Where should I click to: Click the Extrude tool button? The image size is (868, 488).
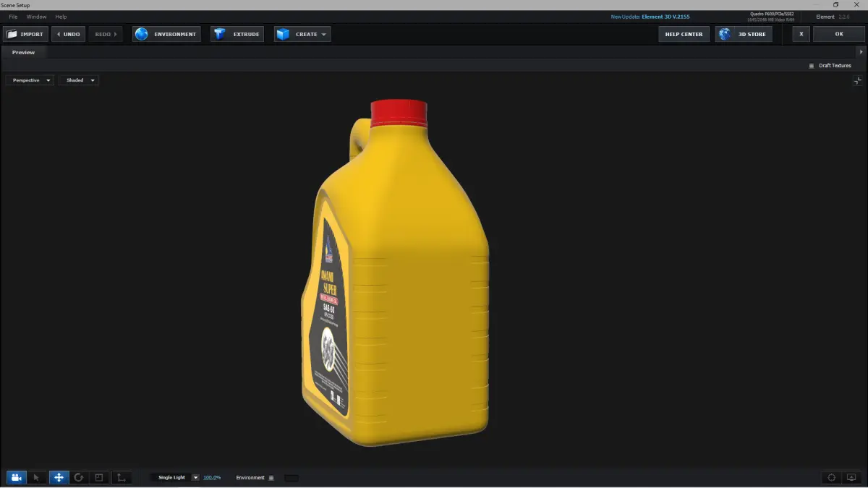point(237,34)
